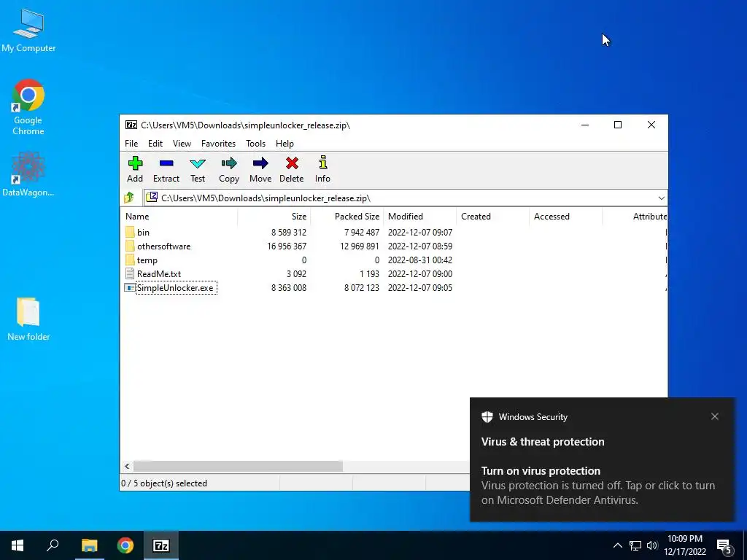Open the Tools menu
The image size is (747, 560).
[255, 144]
